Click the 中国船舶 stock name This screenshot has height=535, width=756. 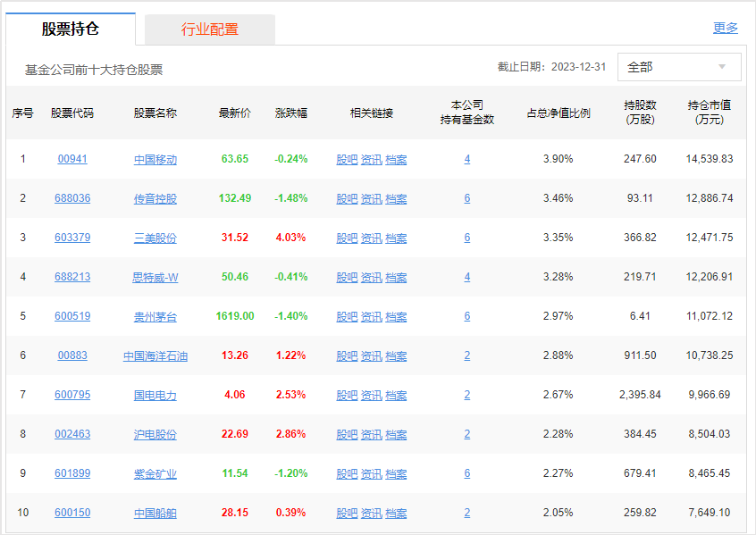click(x=155, y=513)
